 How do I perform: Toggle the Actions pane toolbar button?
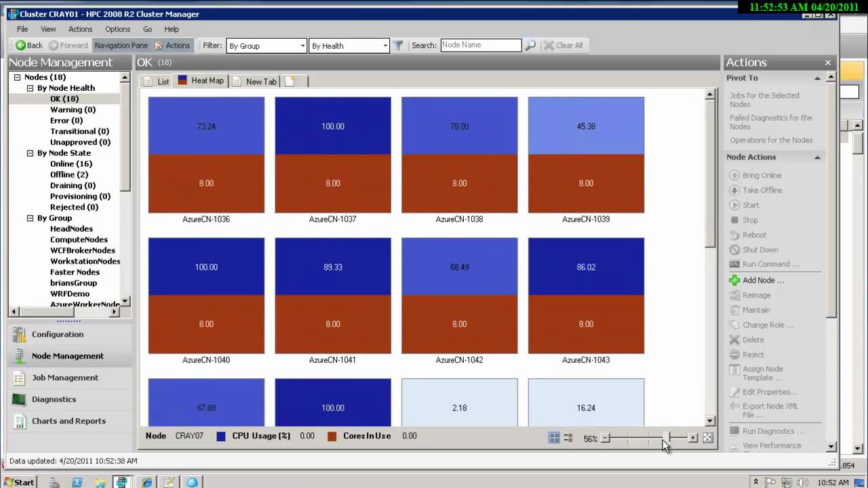[x=172, y=45]
